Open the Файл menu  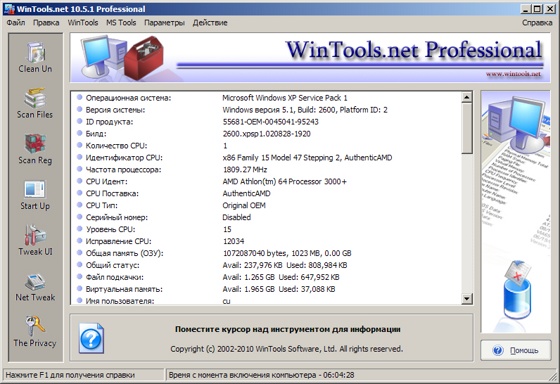pos(16,23)
